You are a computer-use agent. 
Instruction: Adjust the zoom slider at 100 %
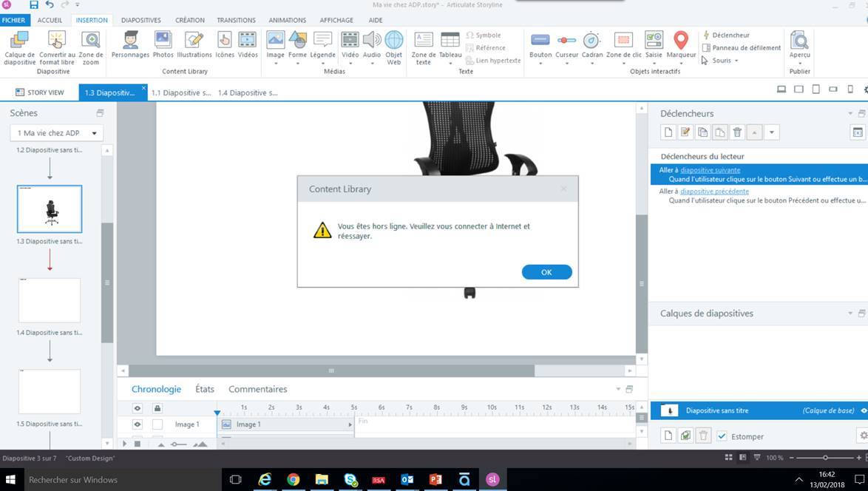(825, 458)
